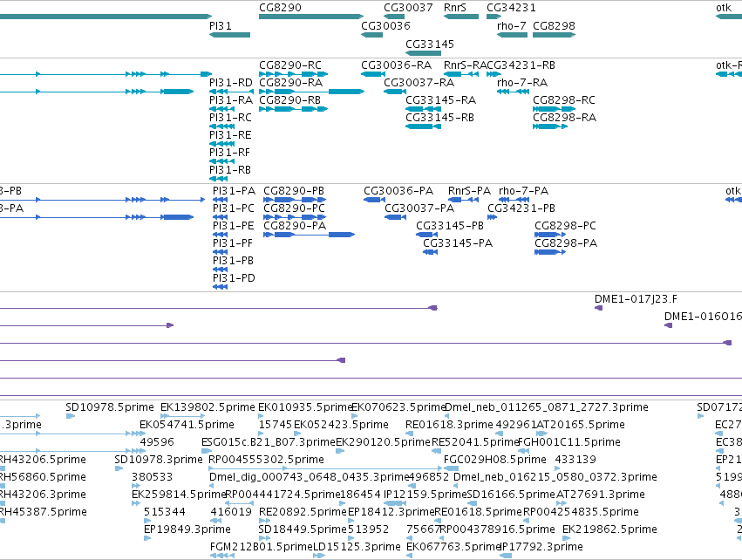
Task: Click the PI31-RF transcript label
Action: click(229, 153)
